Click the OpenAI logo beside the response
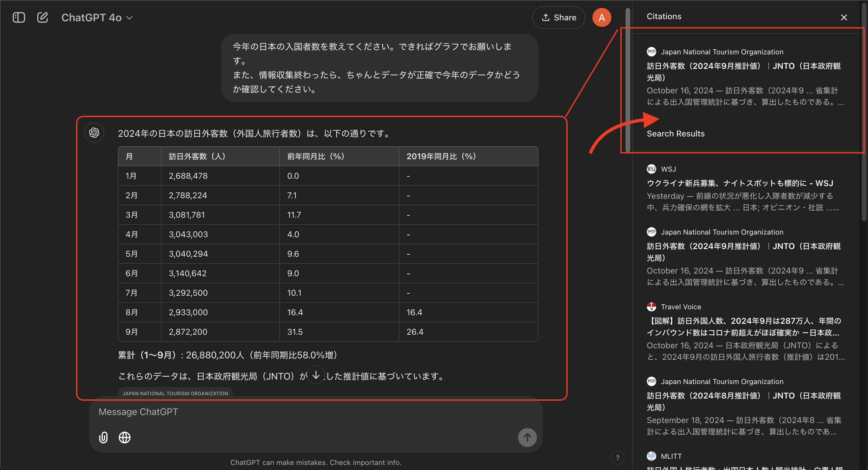Image resolution: width=868 pixels, height=470 pixels. pyautogui.click(x=94, y=133)
